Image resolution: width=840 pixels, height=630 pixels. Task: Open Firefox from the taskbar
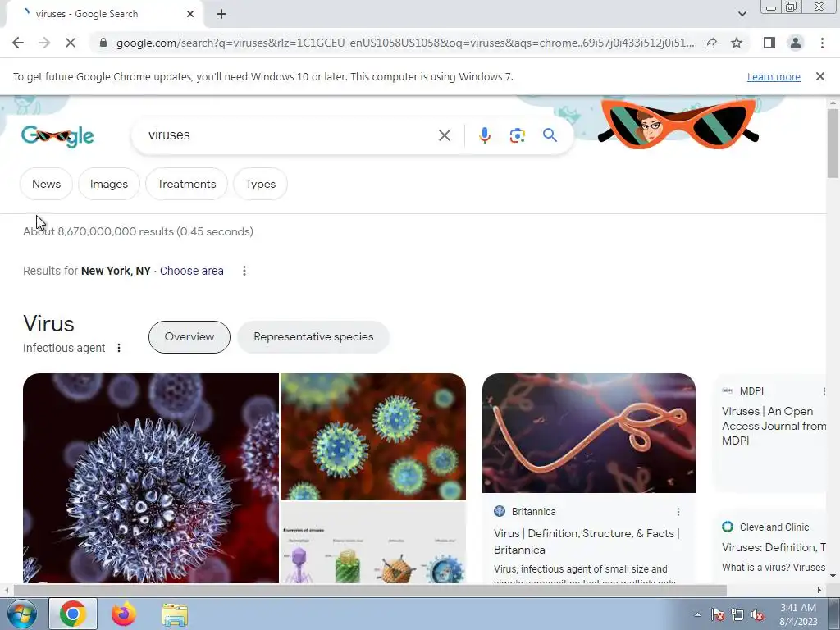pyautogui.click(x=124, y=614)
